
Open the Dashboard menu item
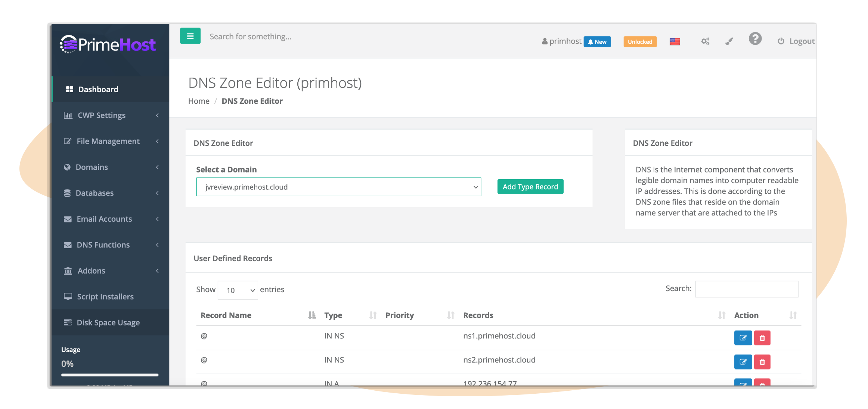point(98,90)
